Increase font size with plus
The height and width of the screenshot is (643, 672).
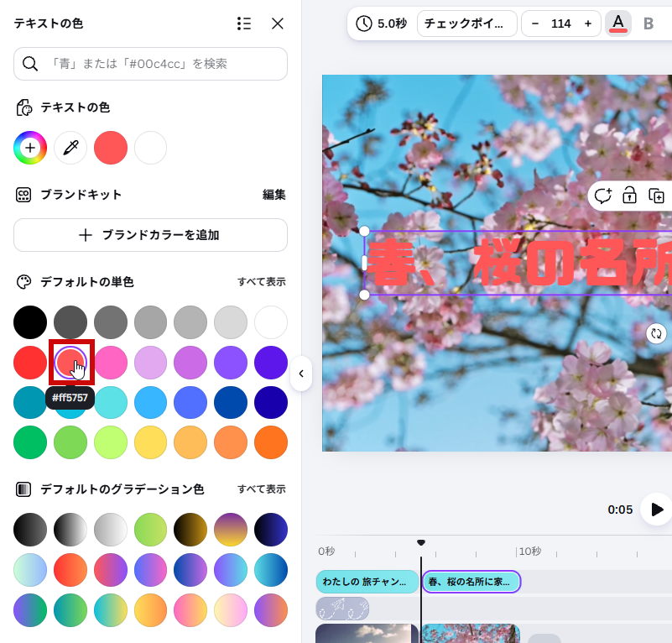click(588, 24)
